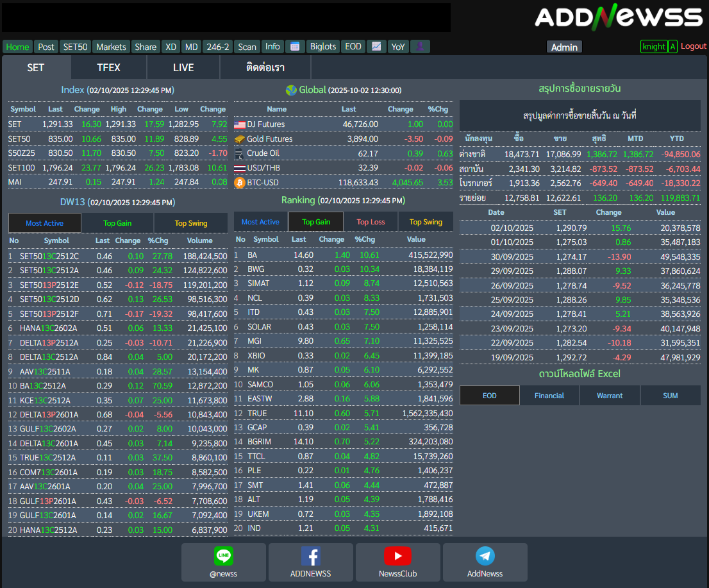Select Top Swing in DW13 panel
Image resolution: width=709 pixels, height=588 pixels.
click(191, 223)
